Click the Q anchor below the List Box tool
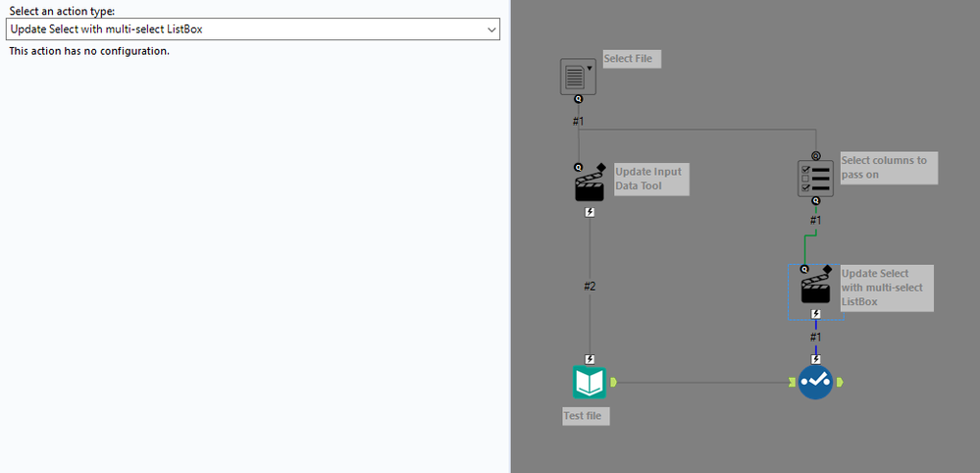980x473 pixels. [815, 201]
